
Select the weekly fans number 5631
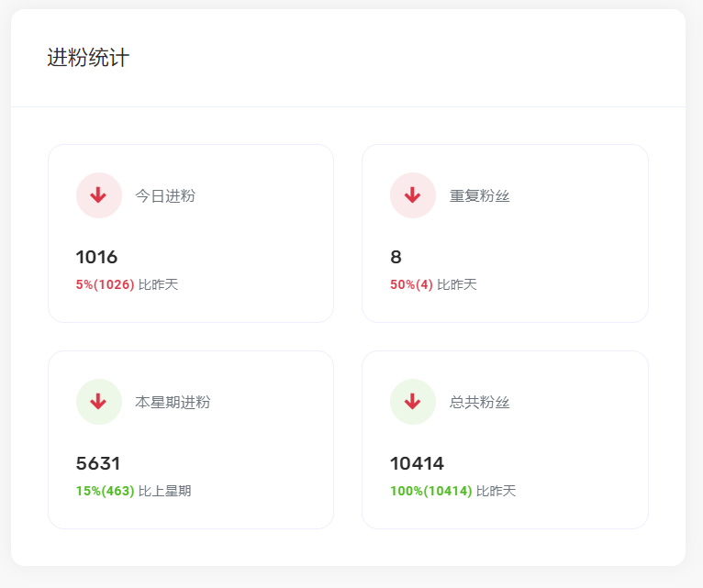(98, 463)
